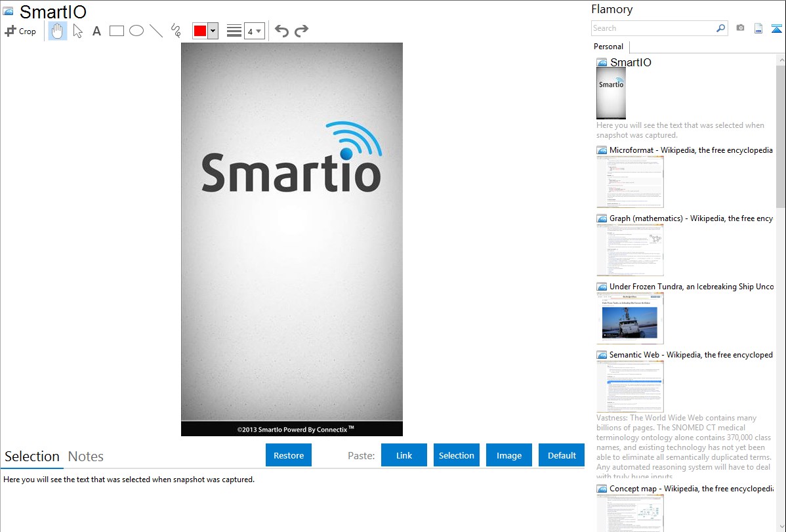The image size is (786, 532).
Task: Click the Smartio snapshot image in editor
Action: click(x=292, y=239)
